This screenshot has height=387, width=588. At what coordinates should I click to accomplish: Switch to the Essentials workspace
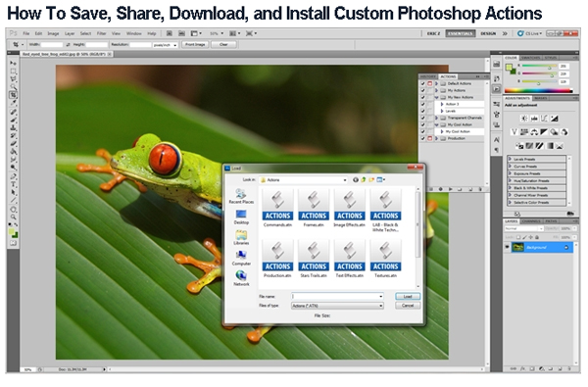(461, 33)
